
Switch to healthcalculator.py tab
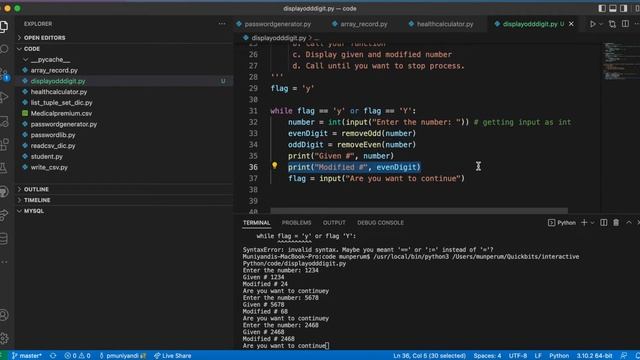pyautogui.click(x=445, y=24)
